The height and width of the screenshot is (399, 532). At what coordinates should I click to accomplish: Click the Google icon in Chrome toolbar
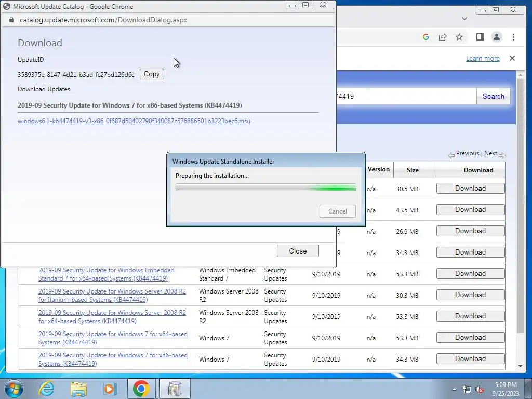click(x=426, y=37)
